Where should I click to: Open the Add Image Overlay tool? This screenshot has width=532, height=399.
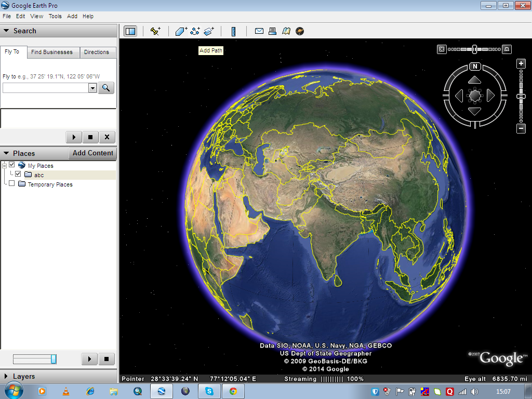(x=210, y=31)
